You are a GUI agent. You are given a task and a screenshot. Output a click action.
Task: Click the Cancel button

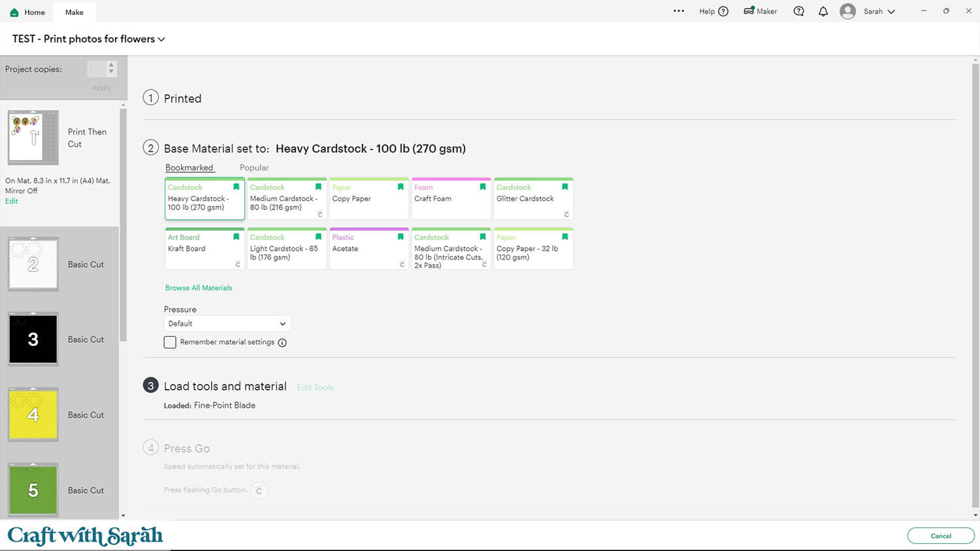pos(941,536)
